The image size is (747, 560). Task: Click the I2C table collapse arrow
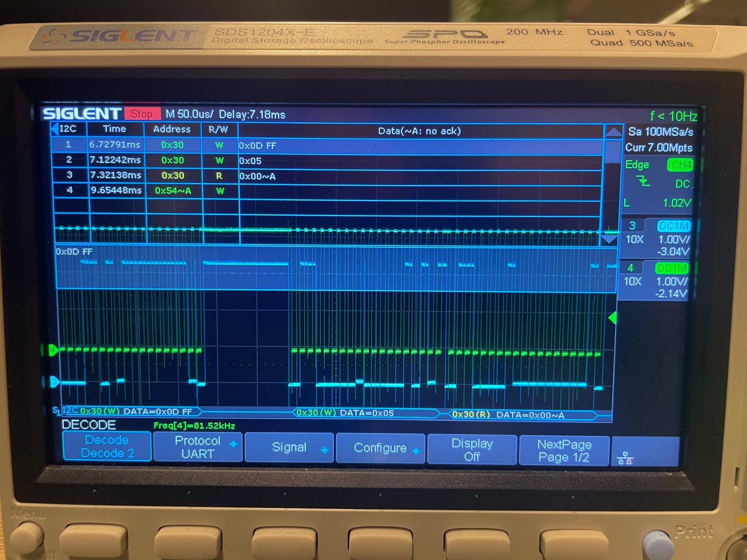[55, 129]
